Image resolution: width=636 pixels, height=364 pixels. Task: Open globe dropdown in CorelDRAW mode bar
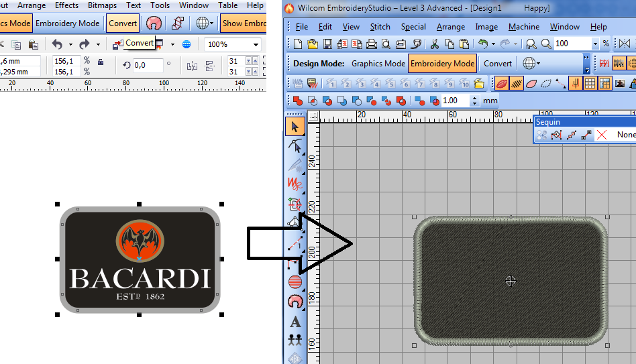coord(211,23)
